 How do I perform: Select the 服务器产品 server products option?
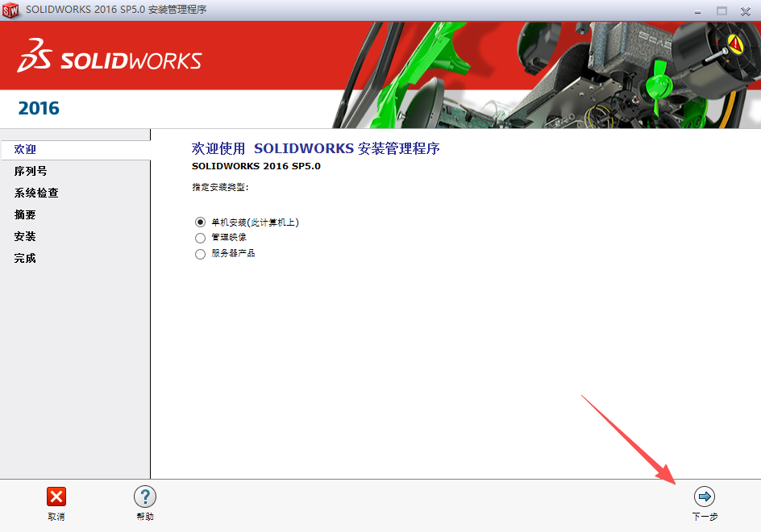click(199, 253)
